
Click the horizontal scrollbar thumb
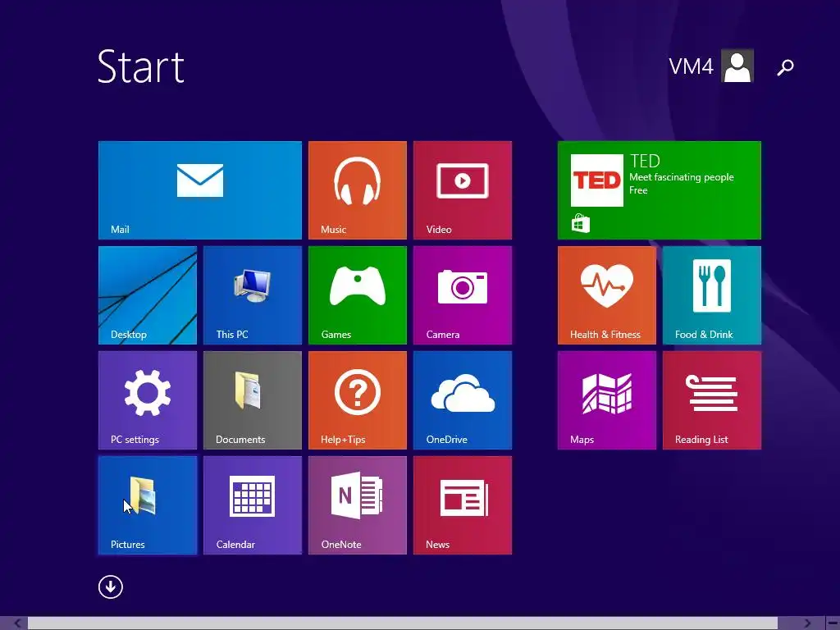click(402, 623)
